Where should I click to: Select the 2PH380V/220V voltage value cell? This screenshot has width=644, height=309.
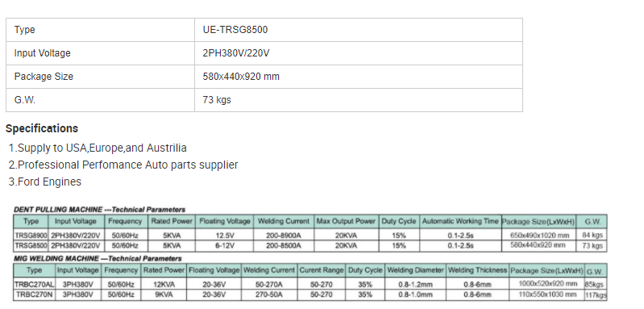(x=358, y=53)
